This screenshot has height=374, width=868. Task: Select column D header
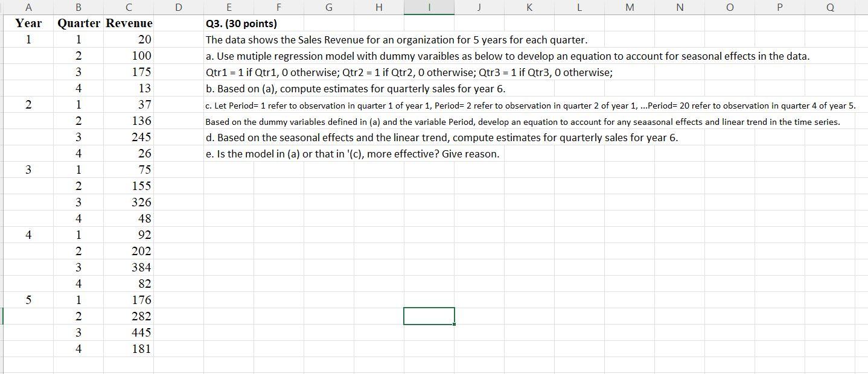pos(178,7)
